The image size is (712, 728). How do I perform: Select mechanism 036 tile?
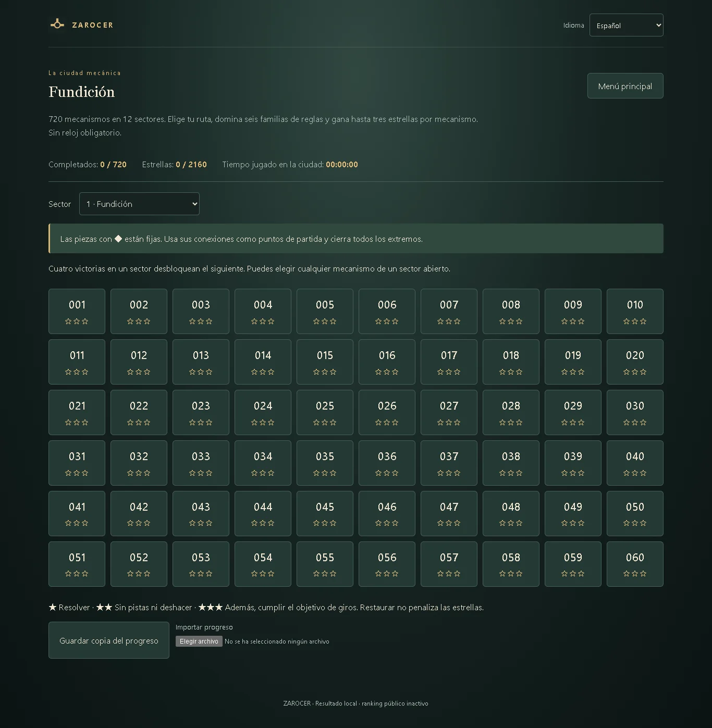[x=387, y=463]
